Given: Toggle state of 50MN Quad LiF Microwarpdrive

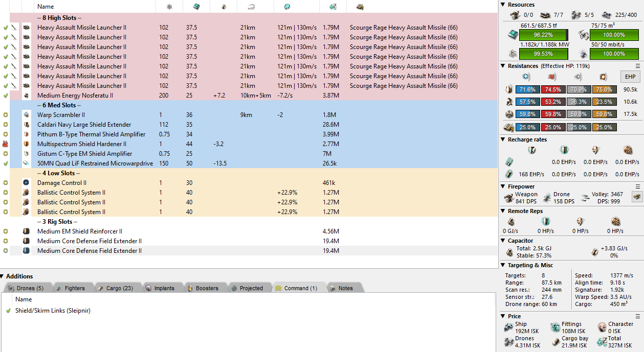Looking at the screenshot, I should [x=6, y=163].
